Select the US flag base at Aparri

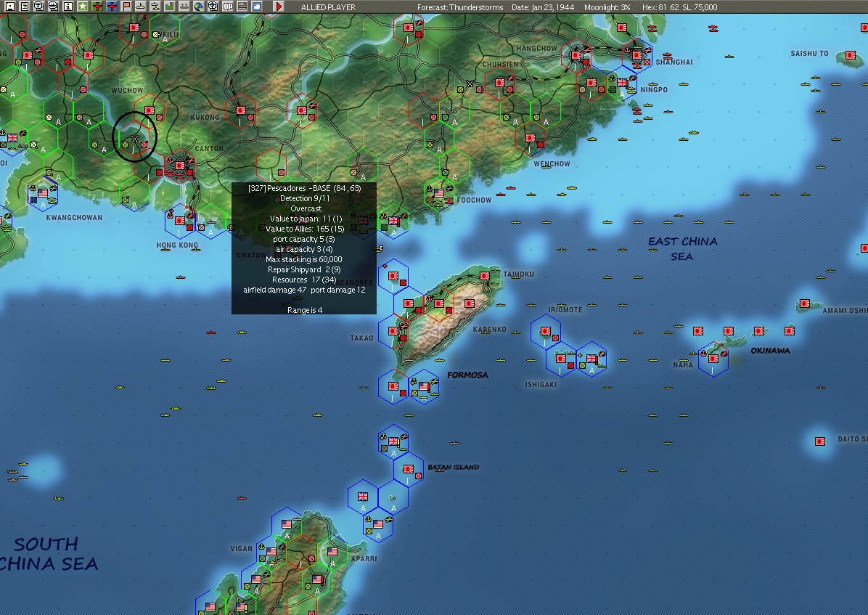[x=332, y=552]
